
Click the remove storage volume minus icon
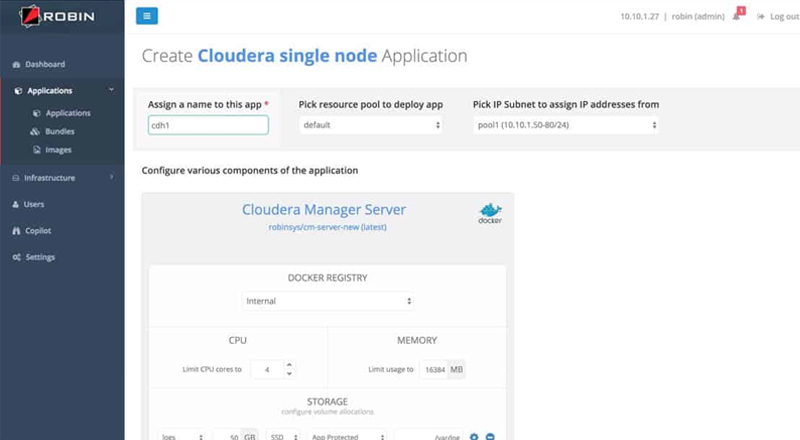tap(490, 436)
